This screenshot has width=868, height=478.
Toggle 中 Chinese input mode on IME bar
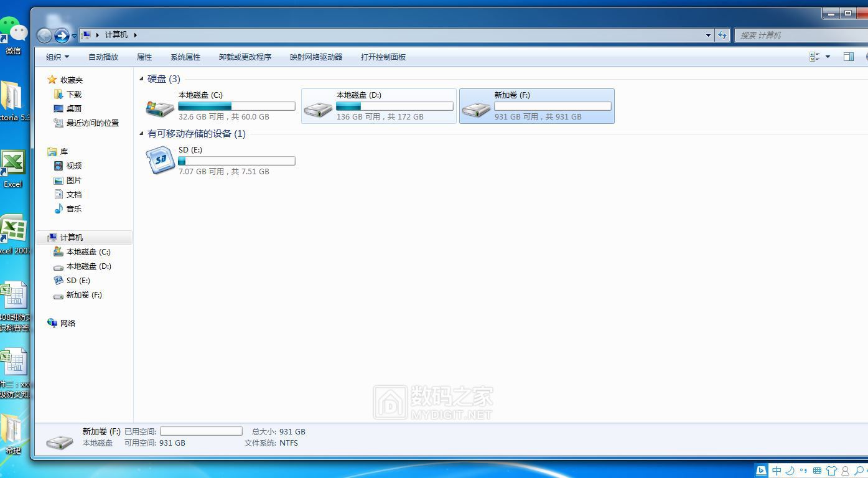[776, 471]
